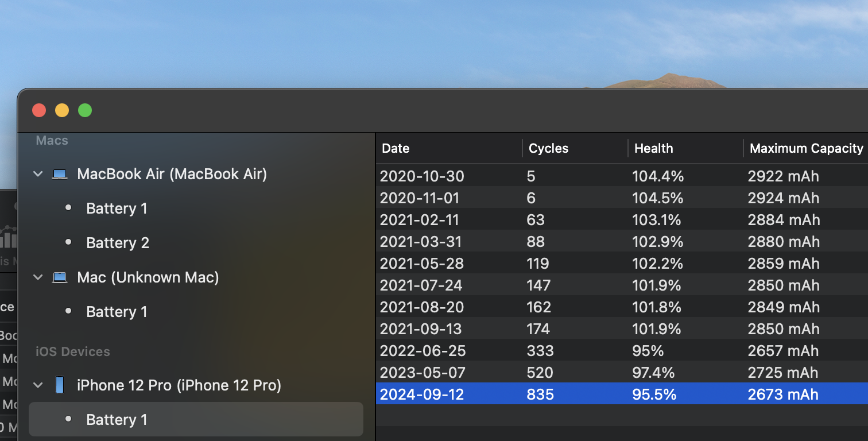Close the battery history window
868x441 pixels.
click(39, 110)
